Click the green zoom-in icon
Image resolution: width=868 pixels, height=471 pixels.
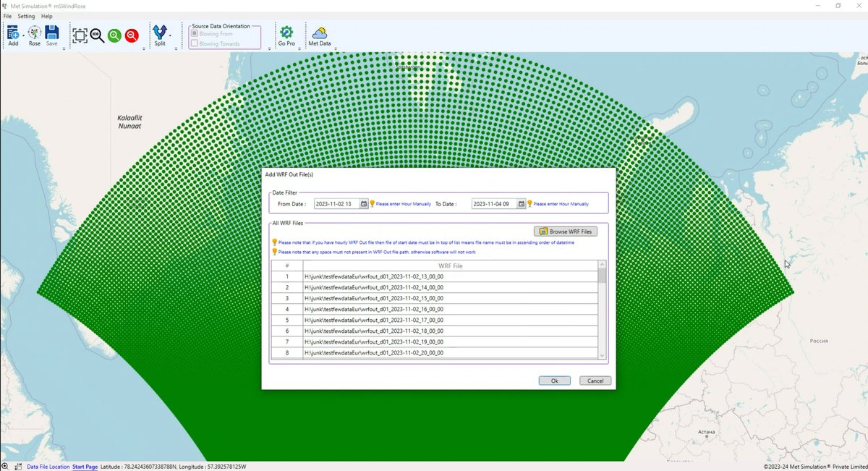(x=114, y=35)
